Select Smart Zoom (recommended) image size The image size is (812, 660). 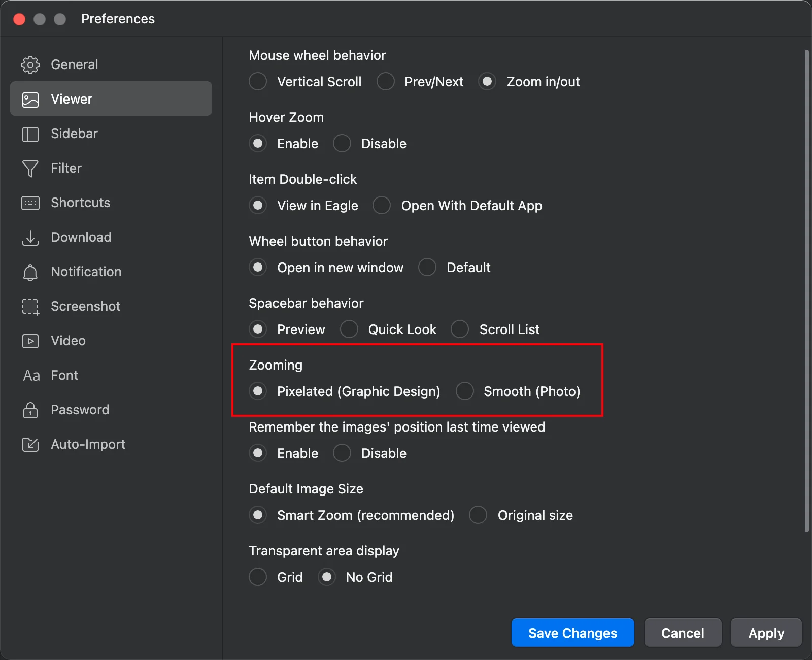[258, 515]
